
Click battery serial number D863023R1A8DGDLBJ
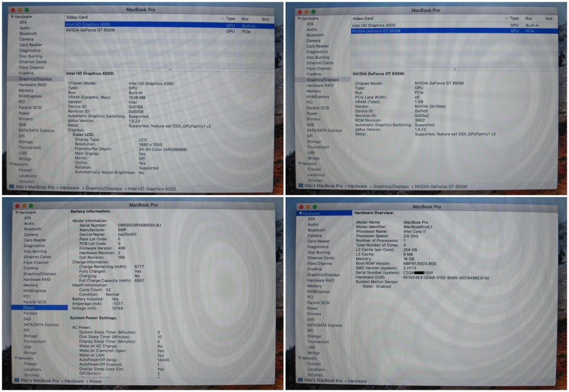(x=139, y=225)
